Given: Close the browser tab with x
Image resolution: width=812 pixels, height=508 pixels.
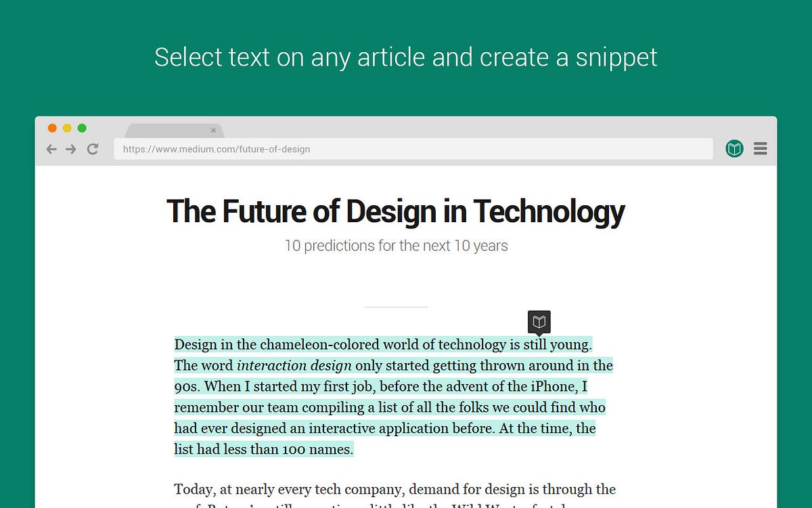Looking at the screenshot, I should (213, 130).
